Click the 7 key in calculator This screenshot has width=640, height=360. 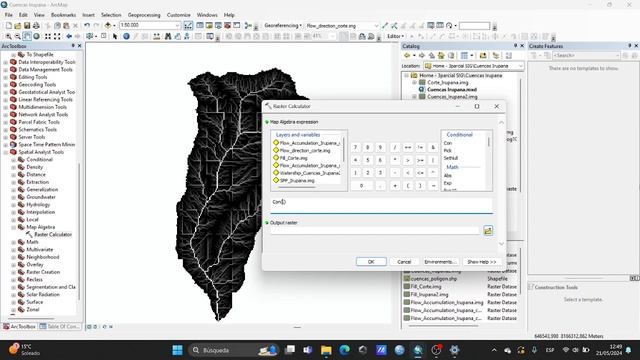[356, 147]
